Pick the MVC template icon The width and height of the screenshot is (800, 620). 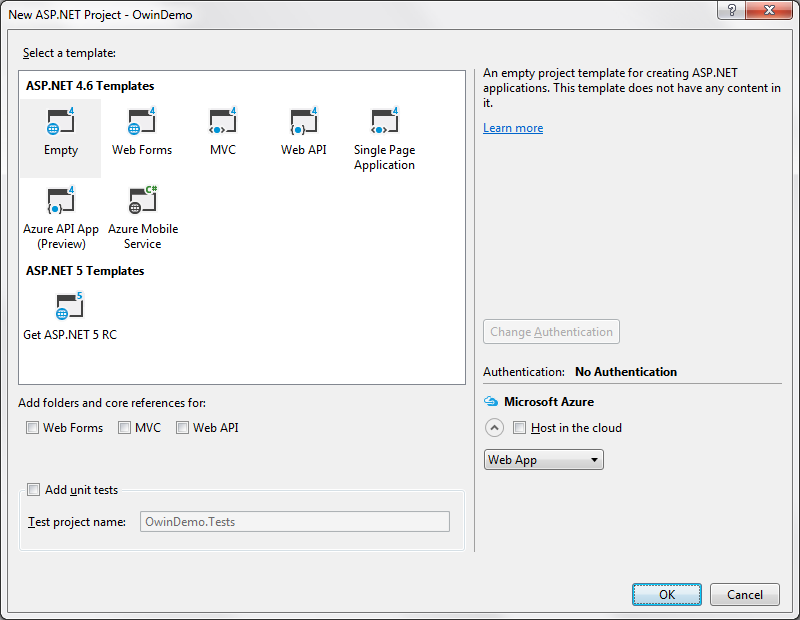click(223, 121)
